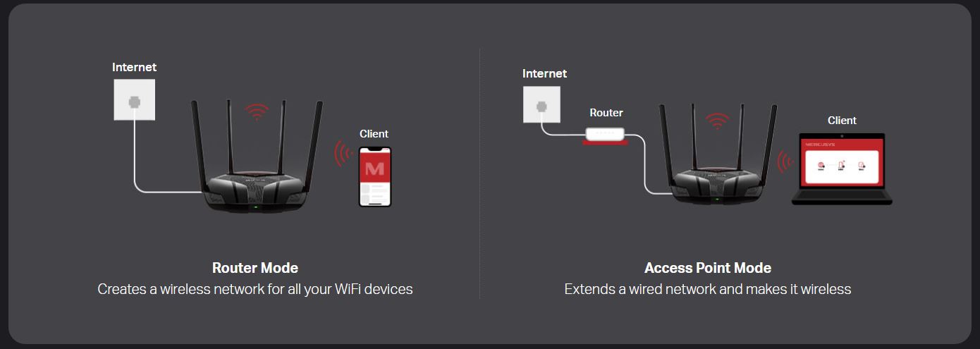The height and width of the screenshot is (349, 980).
Task: Click the Internet wall socket in Access Point Mode
Action: [541, 104]
